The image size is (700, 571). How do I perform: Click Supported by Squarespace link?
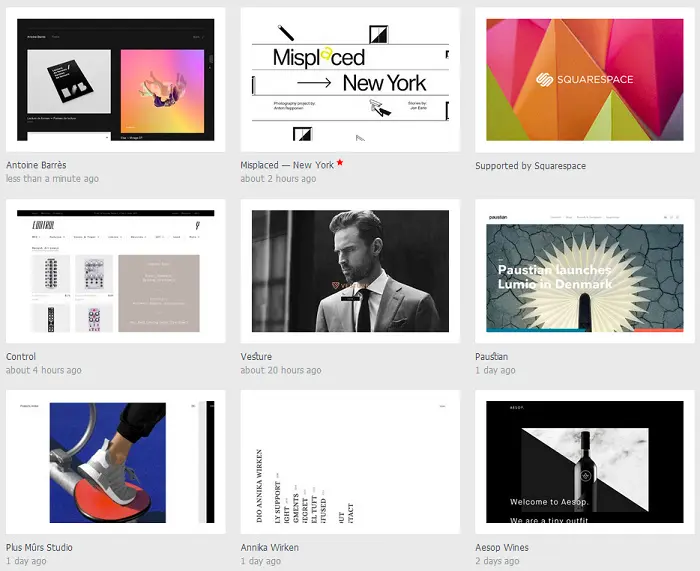pos(530,166)
